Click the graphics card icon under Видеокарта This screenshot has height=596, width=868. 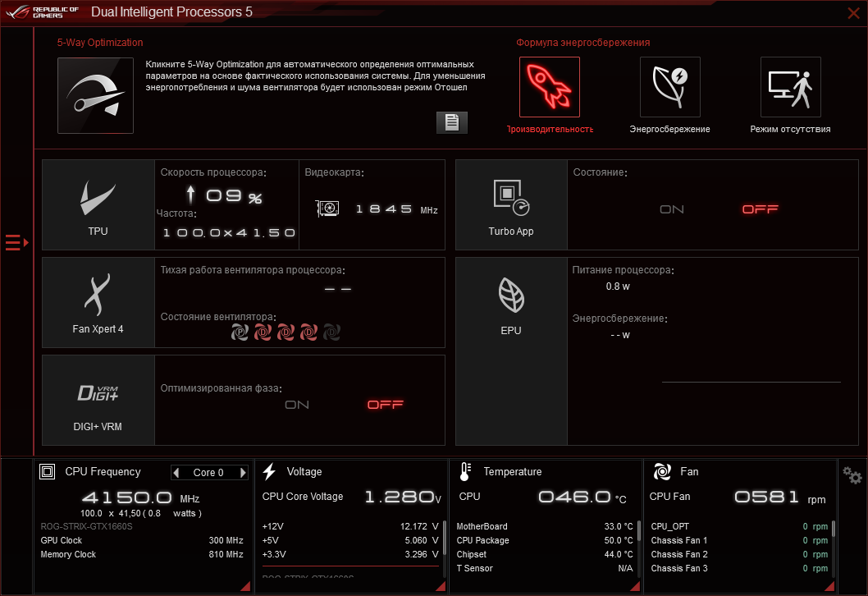click(327, 209)
